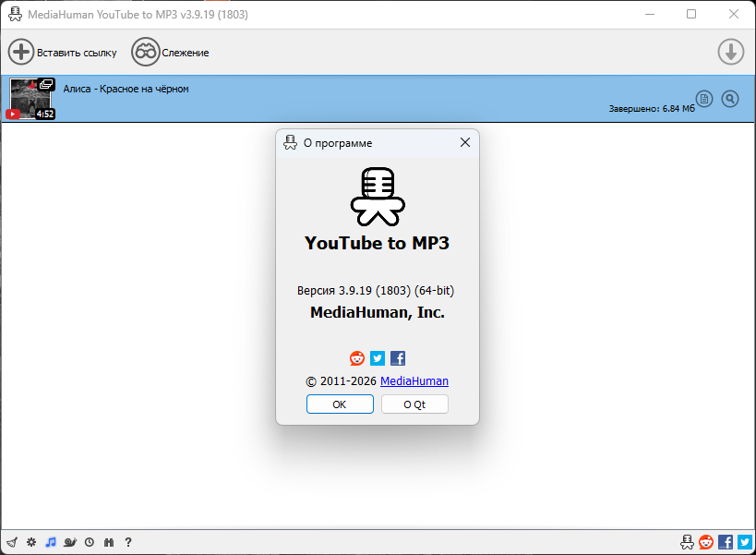Open the lyrics/document icon on the Алиса track
Screen dimensions: 756x555
pyautogui.click(x=704, y=99)
